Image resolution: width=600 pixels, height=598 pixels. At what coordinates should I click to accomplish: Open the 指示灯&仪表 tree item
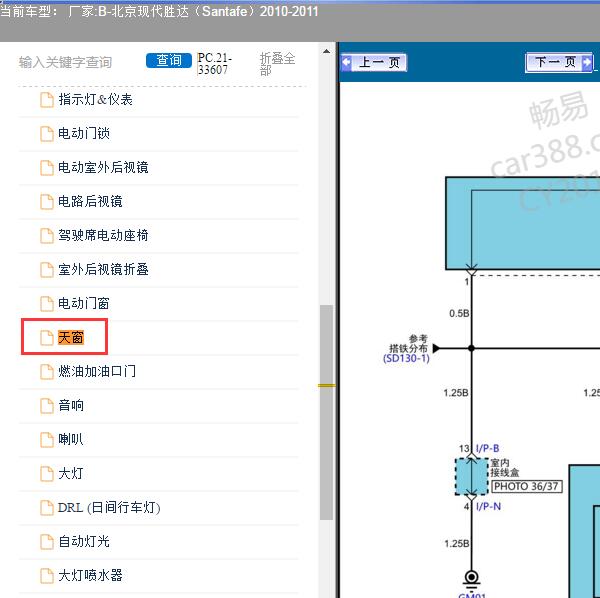(95, 100)
